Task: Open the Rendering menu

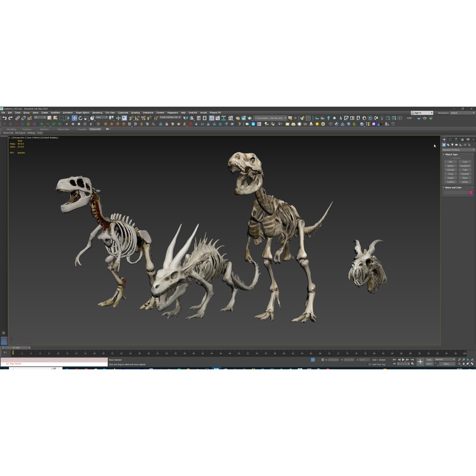Action: (97, 113)
